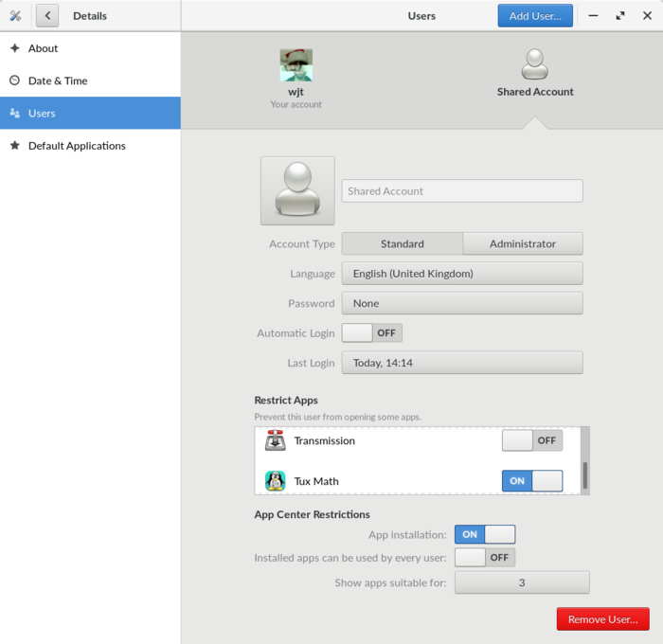663x644 pixels.
Task: Click the red Remove User button
Action: 602,619
